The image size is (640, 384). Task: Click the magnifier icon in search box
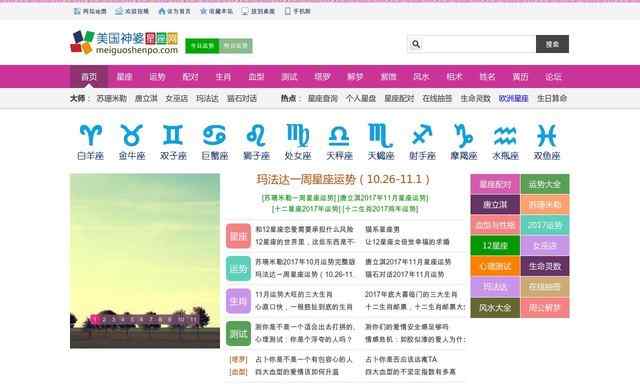point(416,44)
